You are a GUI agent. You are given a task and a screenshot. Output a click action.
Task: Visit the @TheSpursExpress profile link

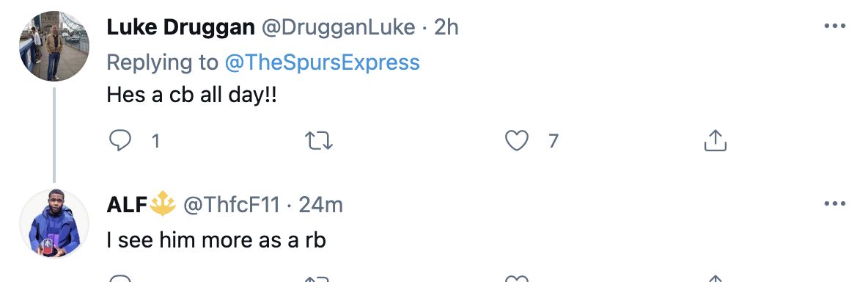pyautogui.click(x=322, y=62)
